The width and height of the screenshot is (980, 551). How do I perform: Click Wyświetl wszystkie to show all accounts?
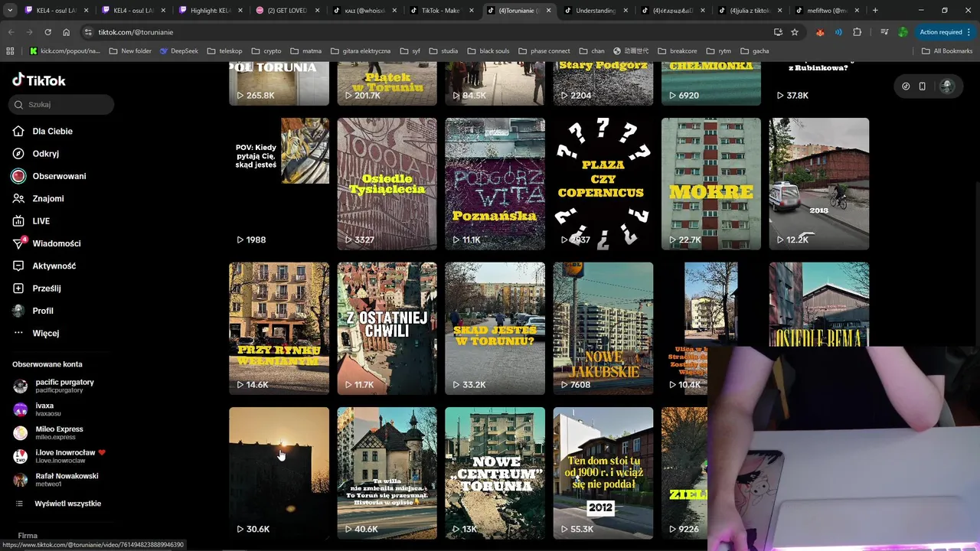[59, 504]
